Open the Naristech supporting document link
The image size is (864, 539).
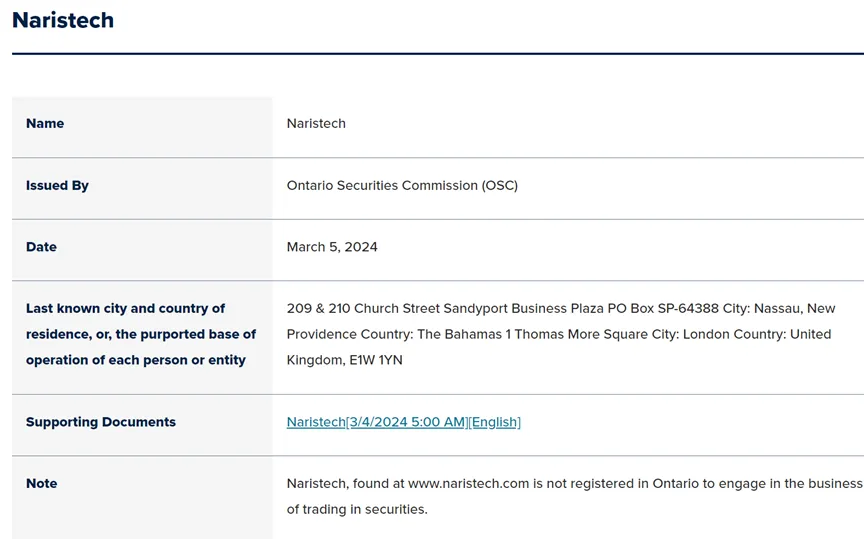403,422
